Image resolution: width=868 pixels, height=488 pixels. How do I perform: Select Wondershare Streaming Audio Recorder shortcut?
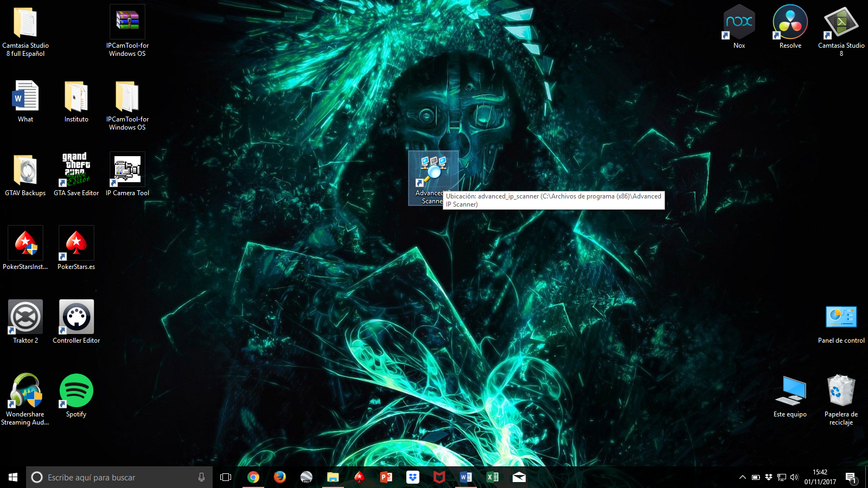pyautogui.click(x=25, y=399)
